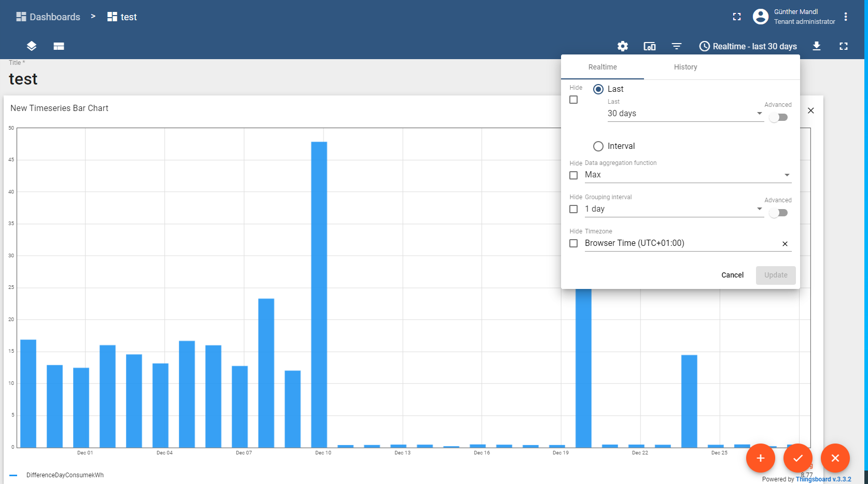868x484 pixels.
Task: Switch to the History tab
Action: (685, 67)
